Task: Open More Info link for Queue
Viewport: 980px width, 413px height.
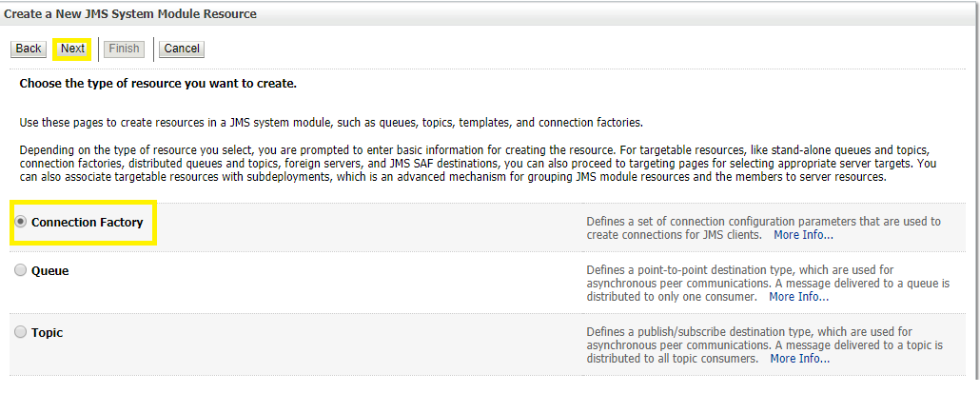Action: pyautogui.click(x=798, y=297)
